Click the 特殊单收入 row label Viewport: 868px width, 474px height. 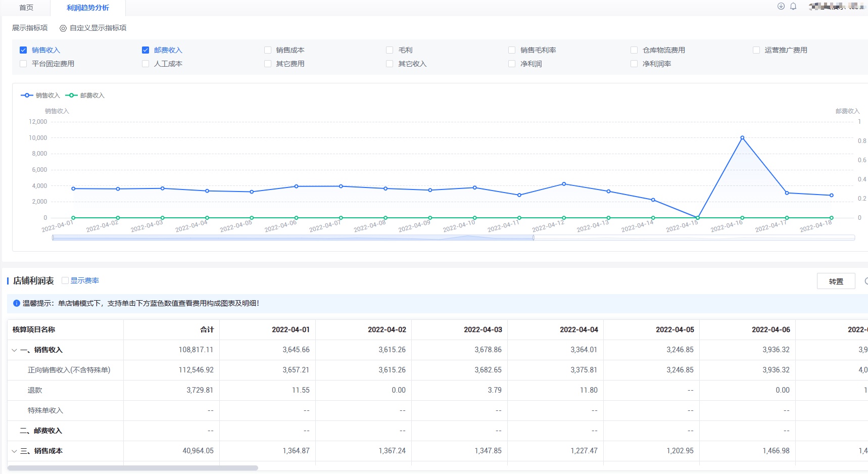[x=45, y=410]
